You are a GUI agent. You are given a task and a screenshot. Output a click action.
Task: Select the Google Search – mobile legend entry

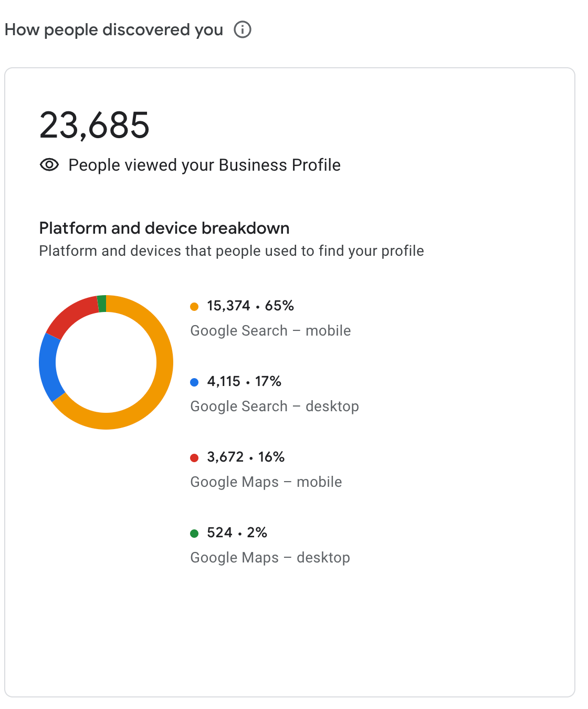coord(271,330)
